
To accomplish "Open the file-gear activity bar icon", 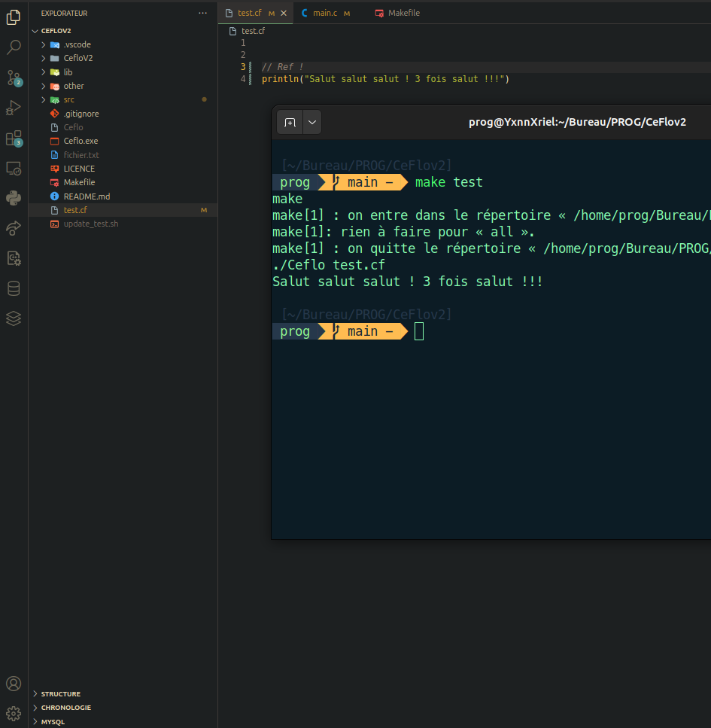I will [14, 258].
